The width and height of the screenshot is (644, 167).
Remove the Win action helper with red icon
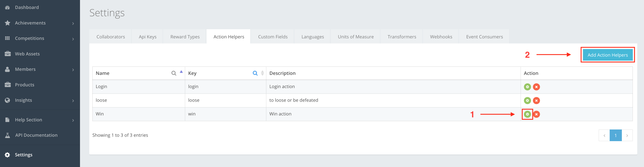coord(536,114)
